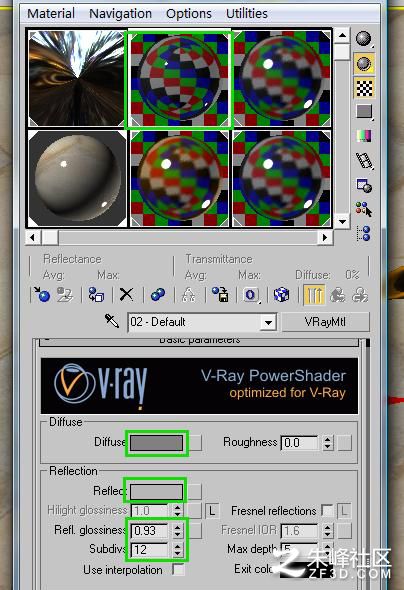The image size is (404, 590).
Task: Click the Reflect color swatch
Action: (156, 491)
